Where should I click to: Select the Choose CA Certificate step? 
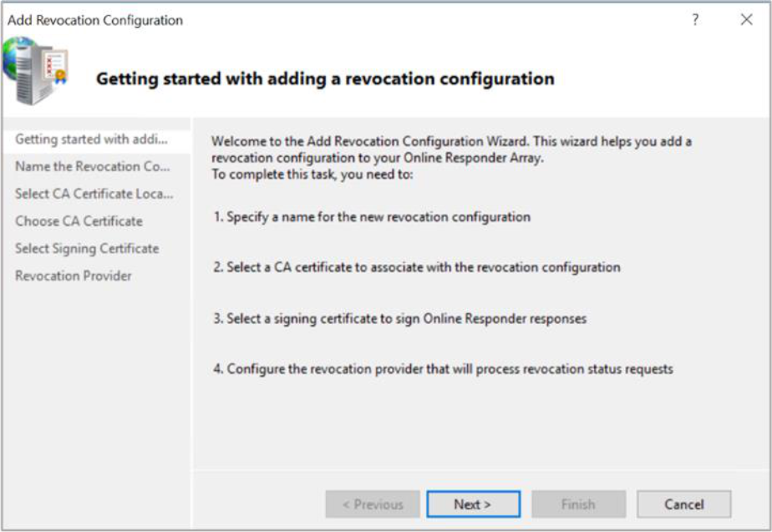pos(79,221)
